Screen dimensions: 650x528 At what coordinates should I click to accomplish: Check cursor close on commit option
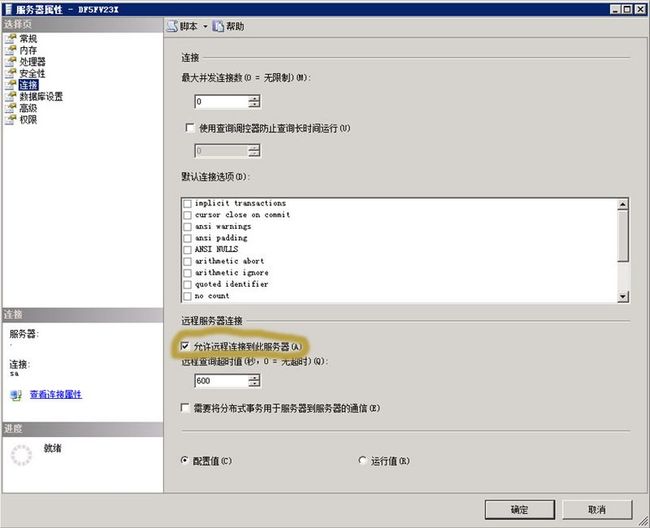coord(187,215)
